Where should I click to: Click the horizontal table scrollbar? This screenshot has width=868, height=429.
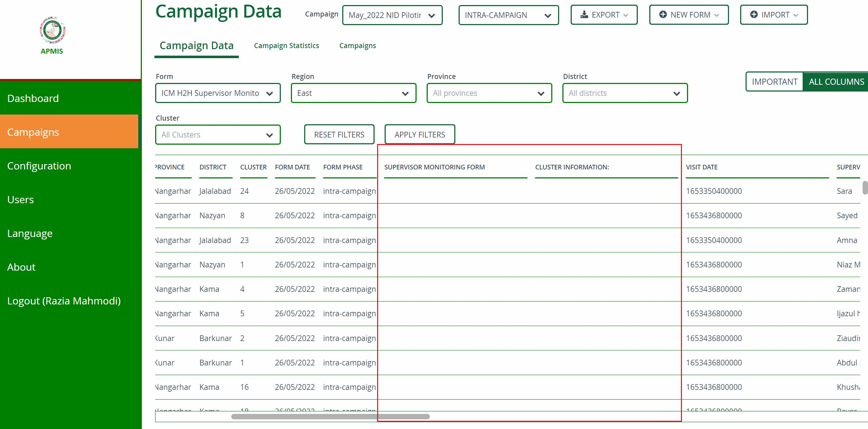[331, 416]
